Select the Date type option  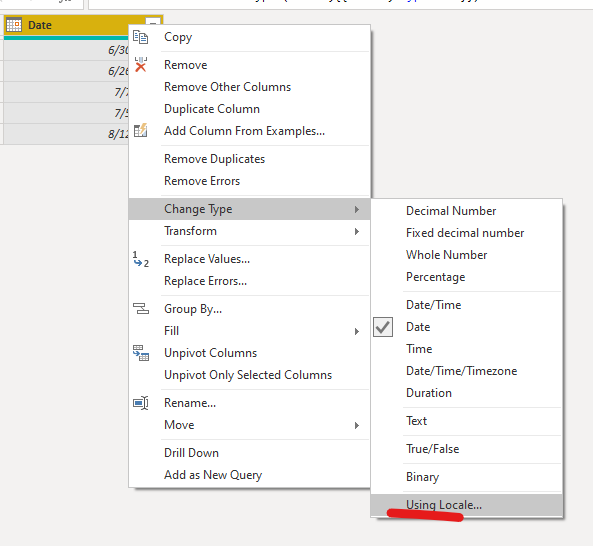pos(466,327)
